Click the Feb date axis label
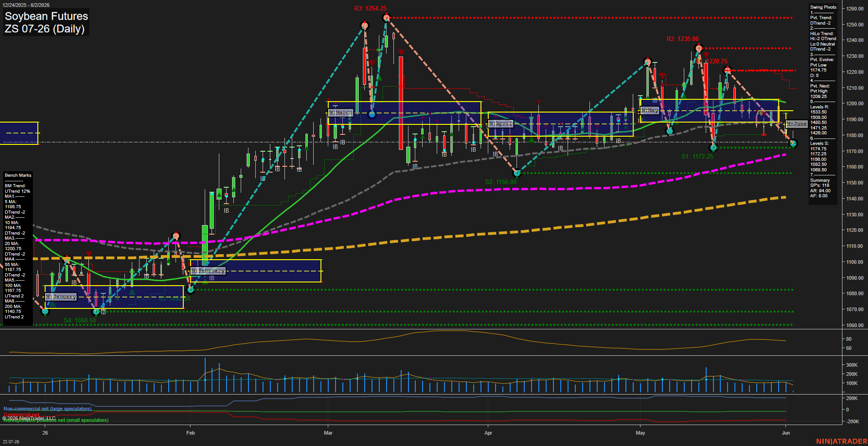This screenshot has height=446, width=868. (191, 433)
